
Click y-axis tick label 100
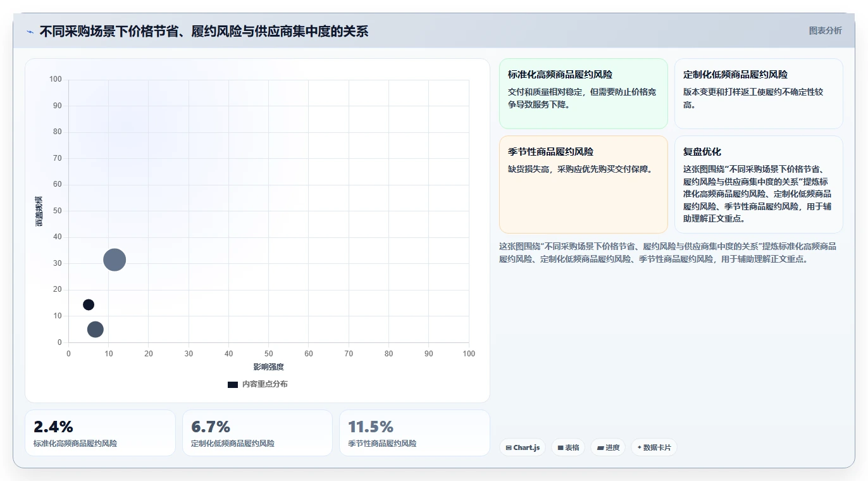click(56, 79)
